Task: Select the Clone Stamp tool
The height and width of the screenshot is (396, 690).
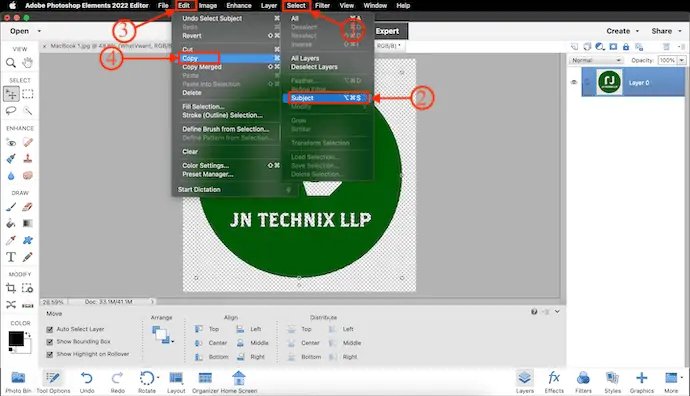Action: (x=28, y=159)
